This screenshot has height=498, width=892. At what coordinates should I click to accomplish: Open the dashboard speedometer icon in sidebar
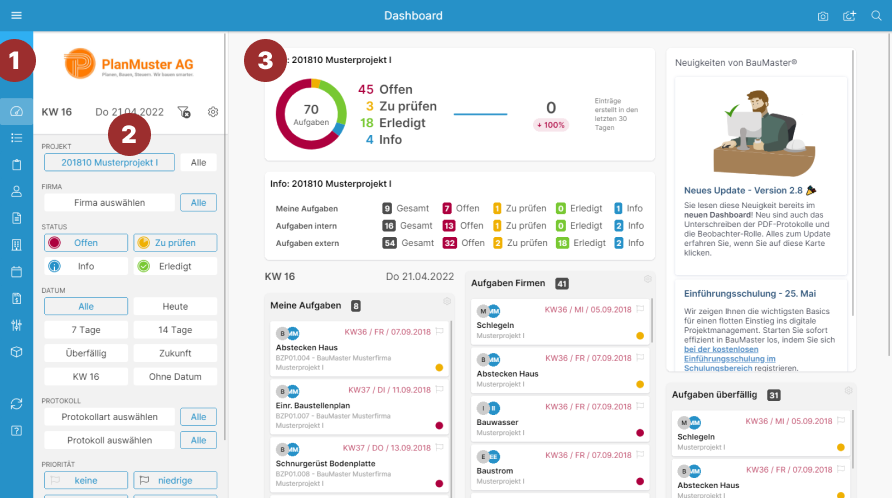point(16,111)
